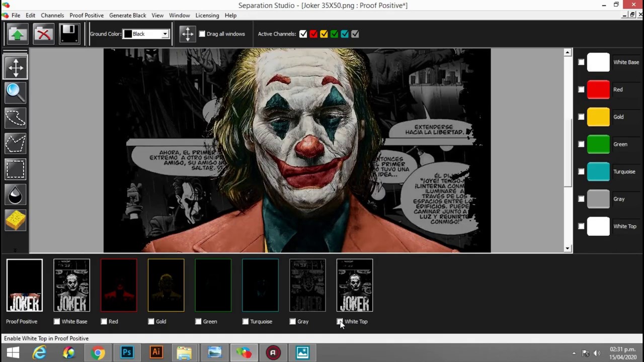Click the Gray swatch in the right panel
The image size is (644, 362).
(x=598, y=199)
